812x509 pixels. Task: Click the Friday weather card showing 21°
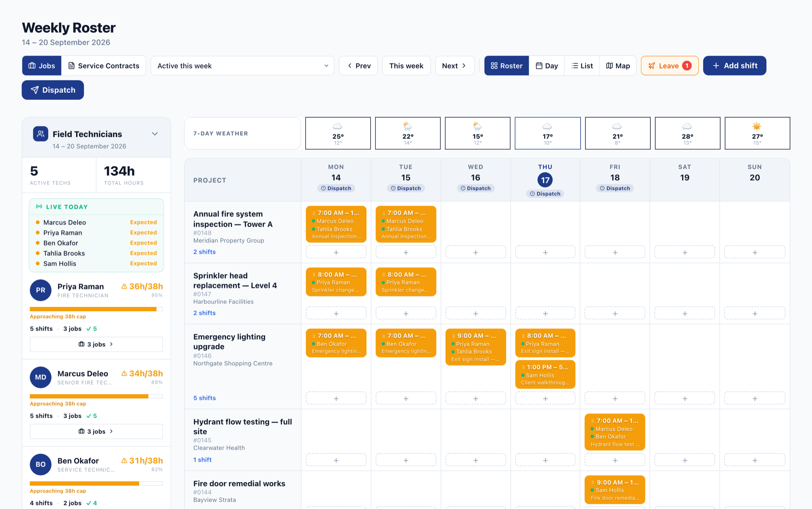pyautogui.click(x=618, y=133)
